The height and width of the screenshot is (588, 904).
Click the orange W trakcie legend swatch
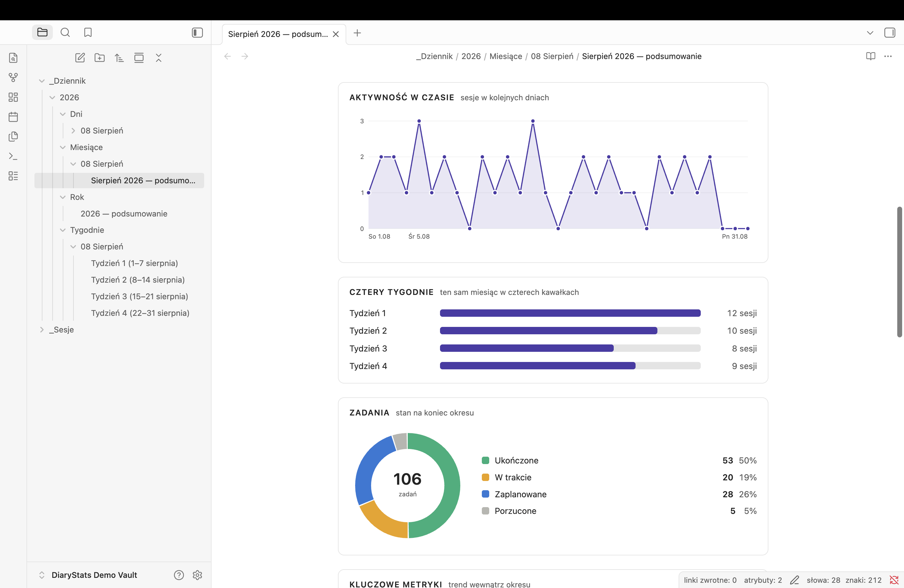(x=485, y=477)
